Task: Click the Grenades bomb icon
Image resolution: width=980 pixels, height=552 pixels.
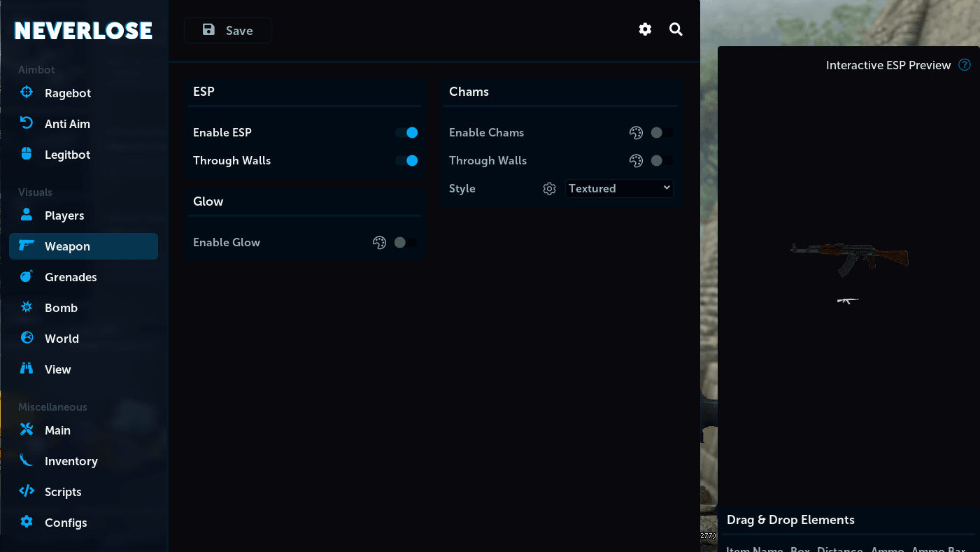Action: click(x=27, y=276)
